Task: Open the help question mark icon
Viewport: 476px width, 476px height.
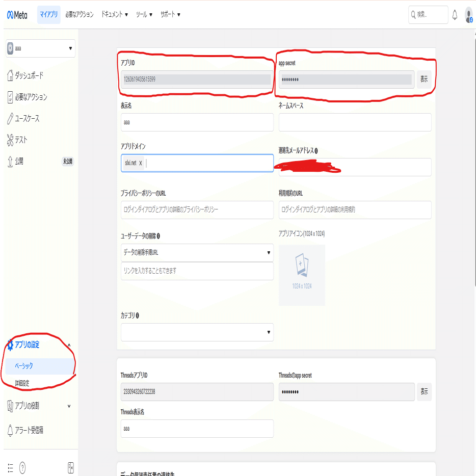Action: coord(22,468)
